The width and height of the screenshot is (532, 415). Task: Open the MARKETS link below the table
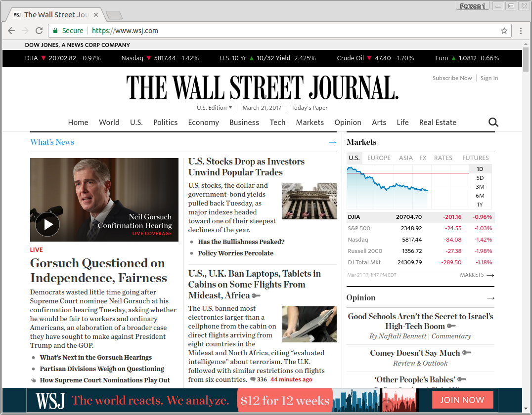pyautogui.click(x=477, y=275)
